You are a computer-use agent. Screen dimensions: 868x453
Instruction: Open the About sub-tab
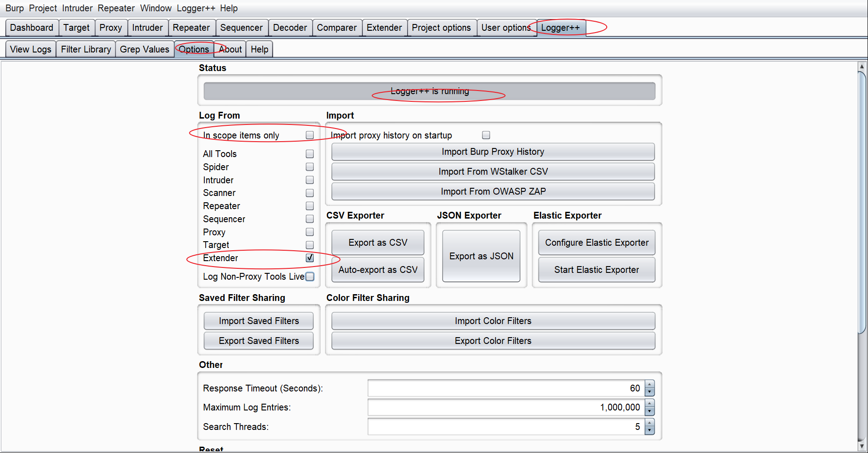coord(231,49)
